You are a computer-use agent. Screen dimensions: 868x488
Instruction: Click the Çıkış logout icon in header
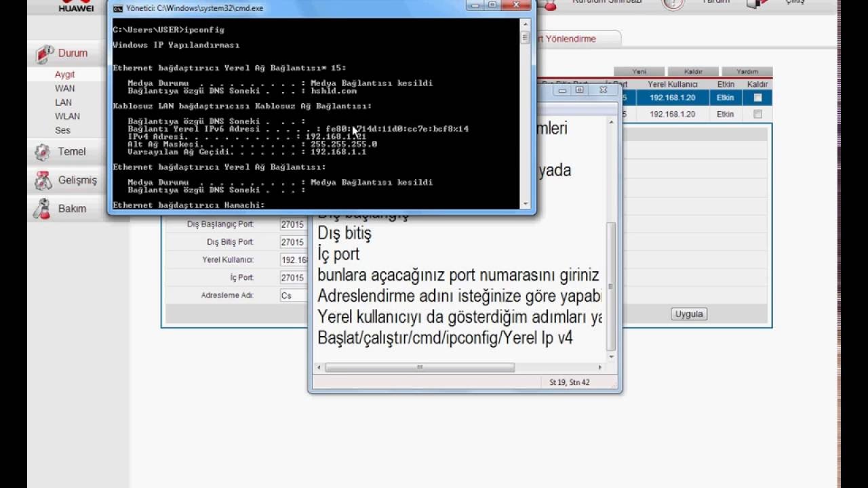757,3
